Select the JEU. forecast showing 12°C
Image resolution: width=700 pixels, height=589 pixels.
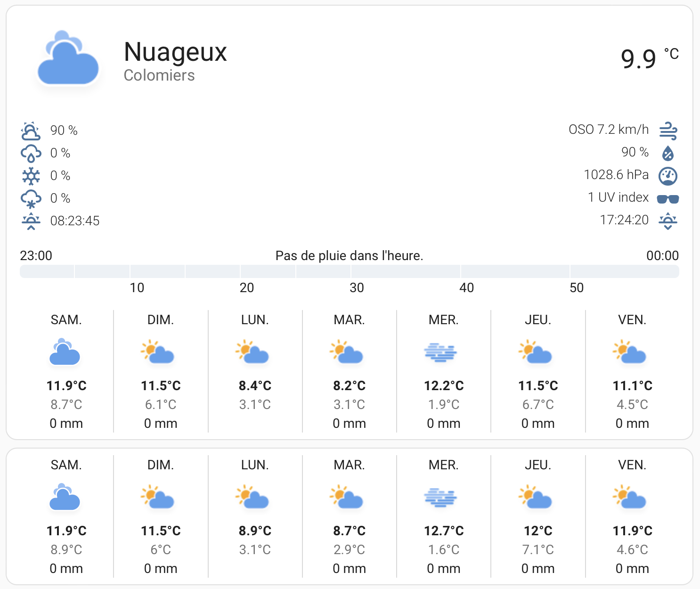click(x=538, y=516)
